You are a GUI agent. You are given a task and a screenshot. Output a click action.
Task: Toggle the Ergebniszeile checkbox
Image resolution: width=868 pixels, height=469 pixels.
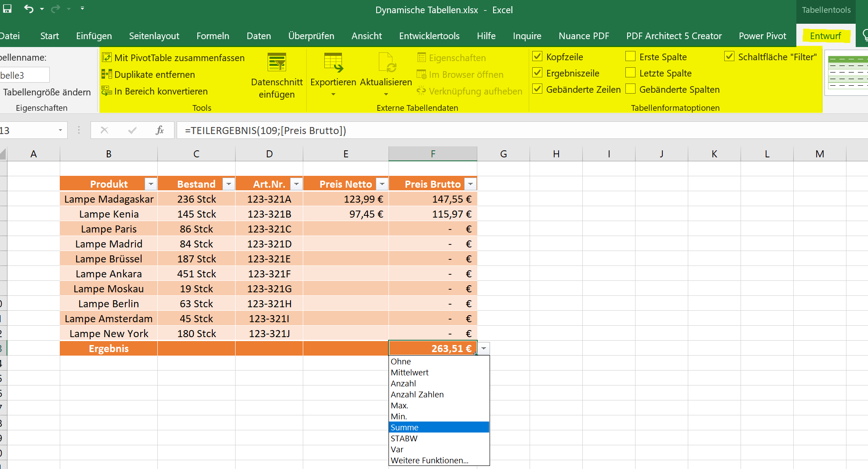tap(537, 73)
